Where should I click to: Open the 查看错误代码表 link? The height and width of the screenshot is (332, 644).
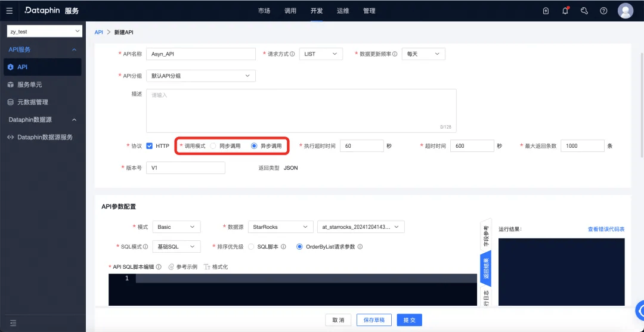[606, 229]
